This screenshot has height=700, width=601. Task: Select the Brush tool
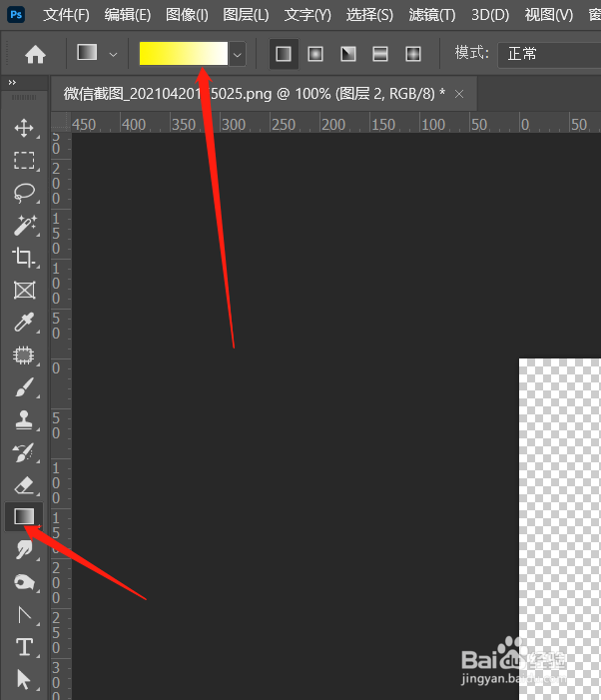24,387
